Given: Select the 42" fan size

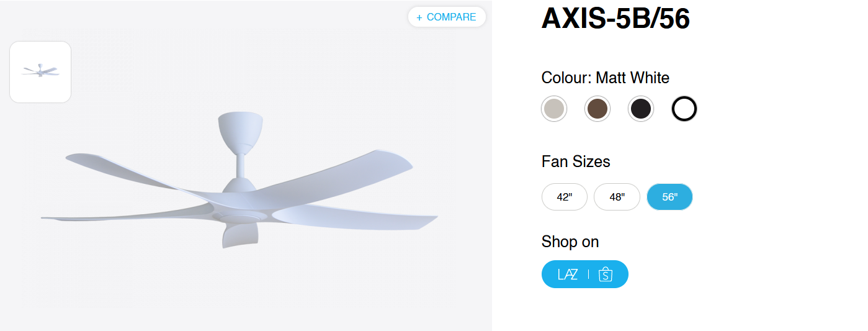Looking at the screenshot, I should pos(565,197).
